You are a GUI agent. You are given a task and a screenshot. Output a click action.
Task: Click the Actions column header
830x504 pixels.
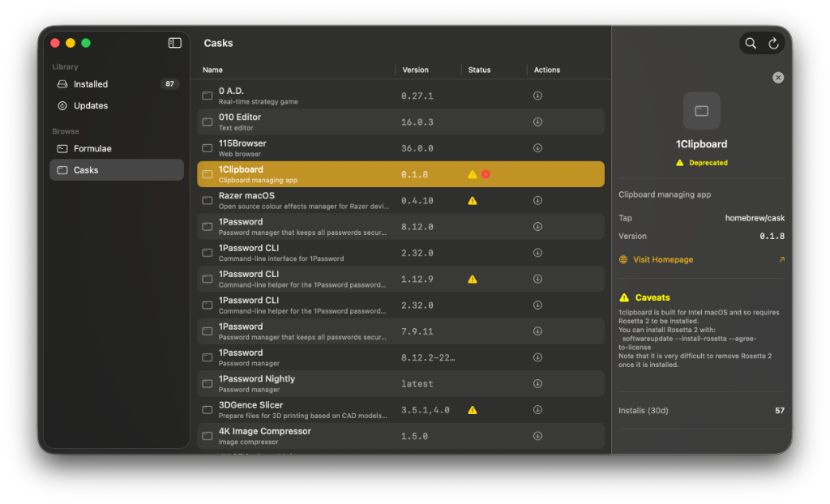pos(547,70)
